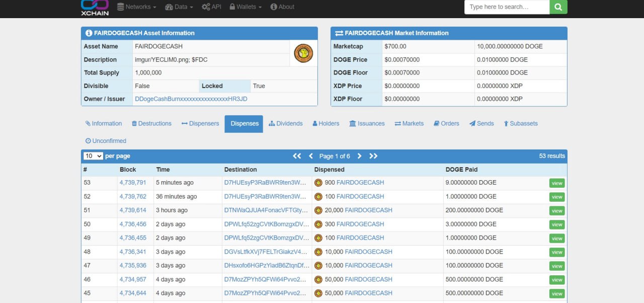Viewport: 644px width, 303px height.
Task: Open block 4,734,644 link
Action: tap(133, 293)
